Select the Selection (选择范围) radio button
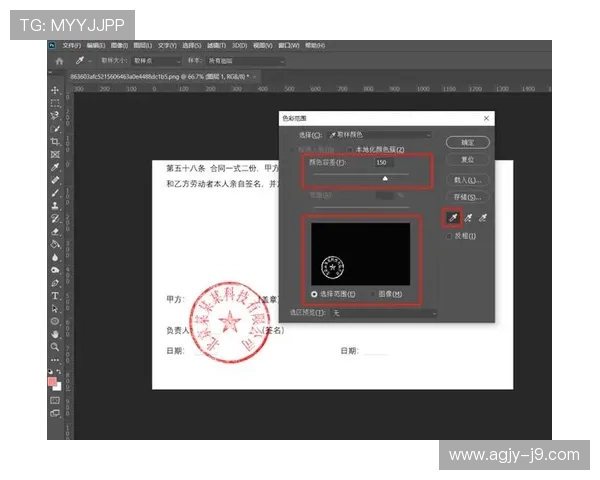 (314, 294)
